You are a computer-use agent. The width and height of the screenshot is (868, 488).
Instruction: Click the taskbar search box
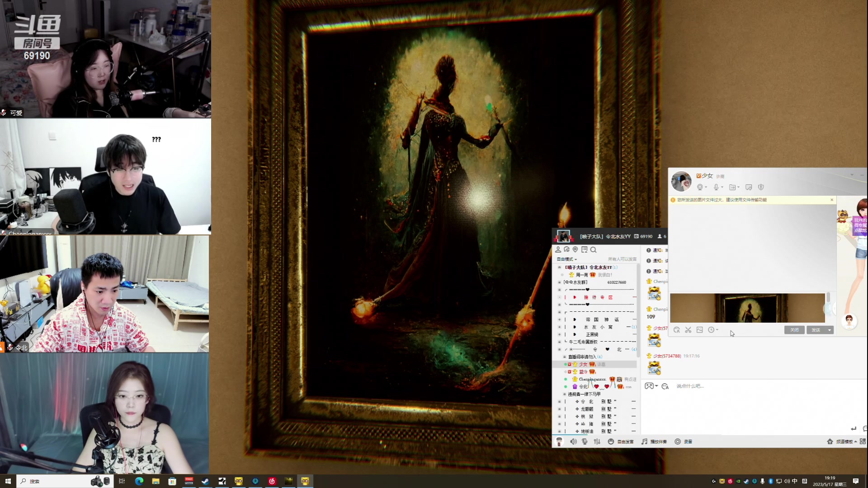65,481
